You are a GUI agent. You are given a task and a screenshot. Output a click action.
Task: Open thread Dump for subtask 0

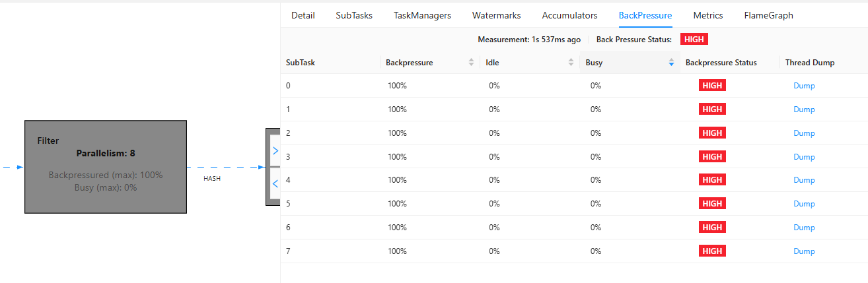tap(804, 86)
